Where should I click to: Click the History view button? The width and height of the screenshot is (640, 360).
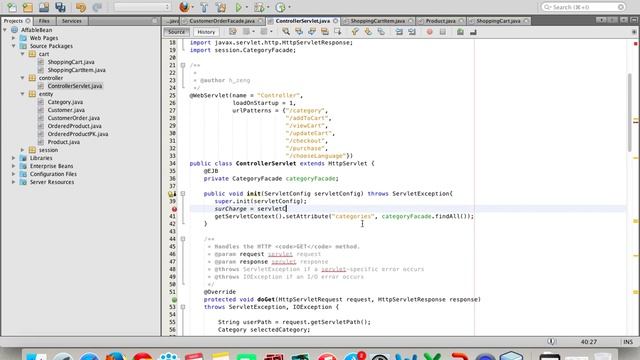pos(206,32)
